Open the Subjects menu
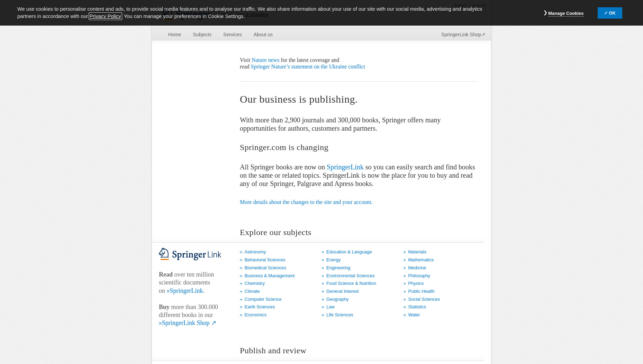 coord(202,35)
